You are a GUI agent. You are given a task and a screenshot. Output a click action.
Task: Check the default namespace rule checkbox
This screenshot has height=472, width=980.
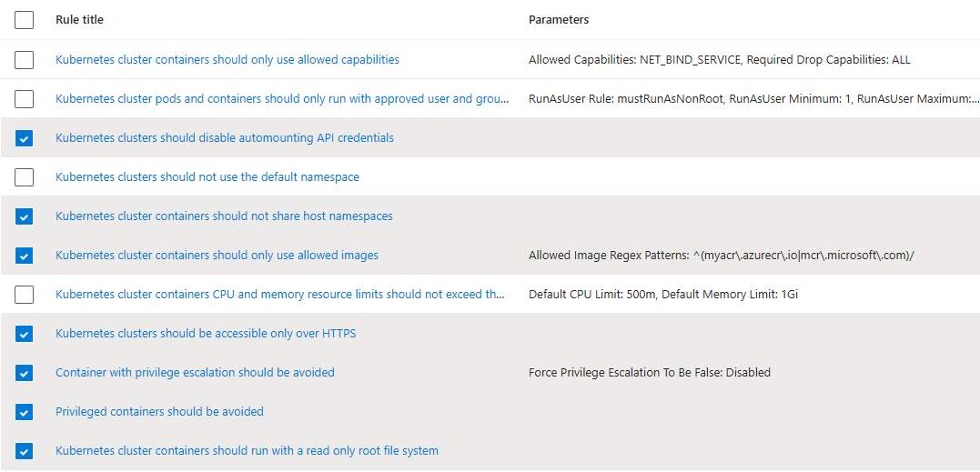coord(24,177)
